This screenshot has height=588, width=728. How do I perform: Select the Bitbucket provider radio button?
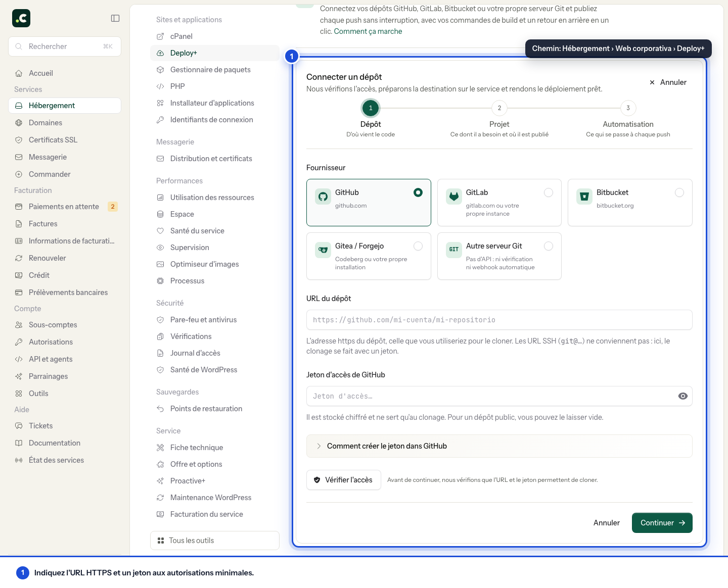pos(679,192)
